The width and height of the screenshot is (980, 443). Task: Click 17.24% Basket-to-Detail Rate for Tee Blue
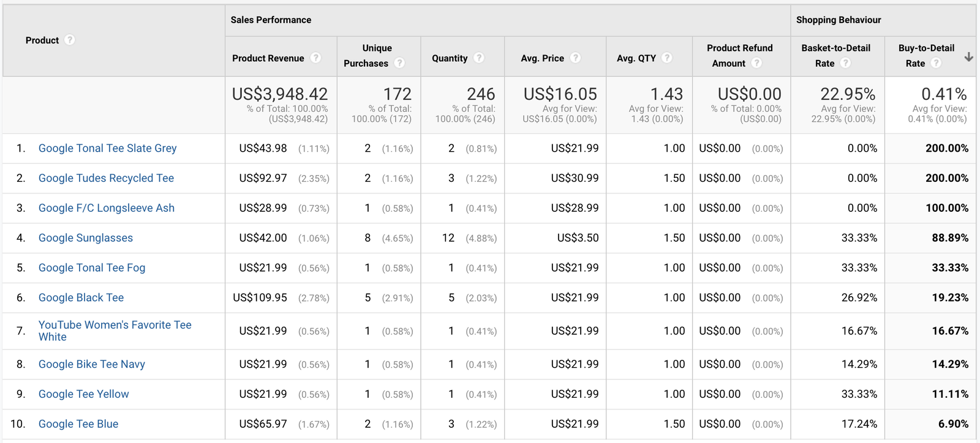pos(859,424)
